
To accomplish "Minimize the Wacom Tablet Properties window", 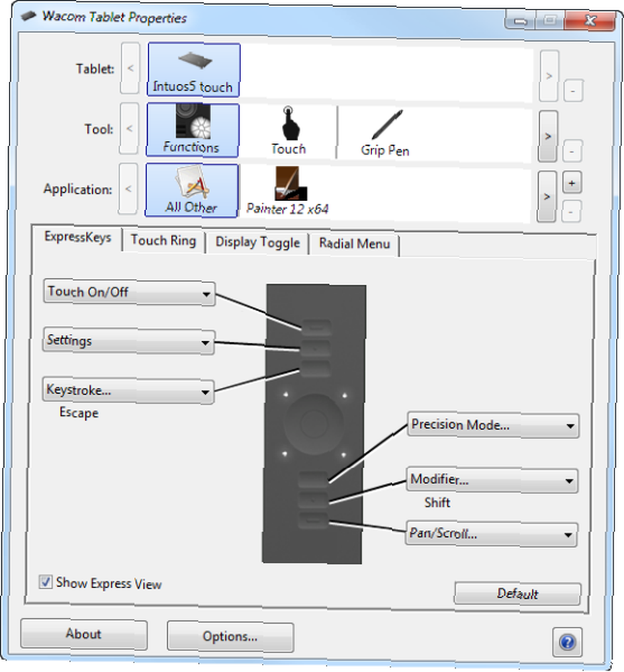I will tap(520, 20).
